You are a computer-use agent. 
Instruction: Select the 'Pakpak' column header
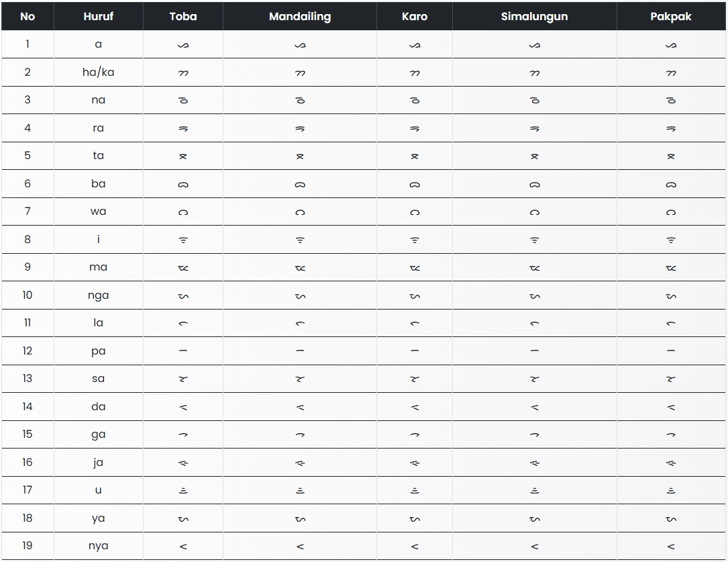point(671,16)
